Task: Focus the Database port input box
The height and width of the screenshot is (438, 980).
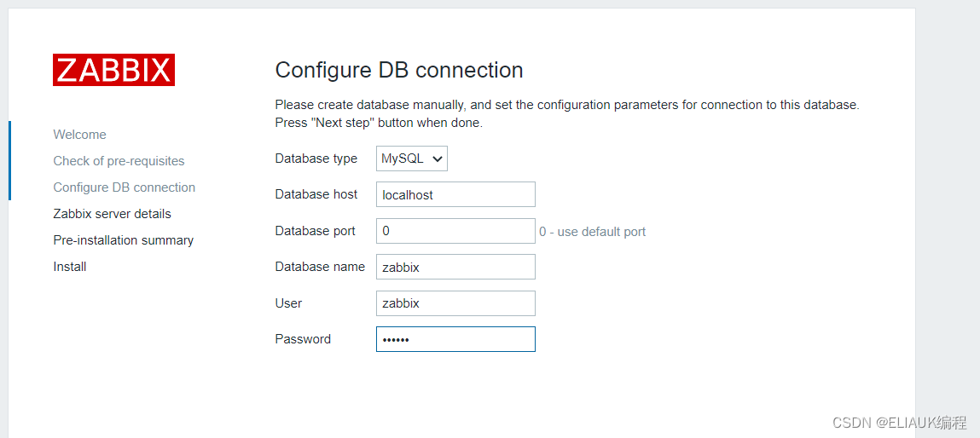Action: click(x=455, y=231)
